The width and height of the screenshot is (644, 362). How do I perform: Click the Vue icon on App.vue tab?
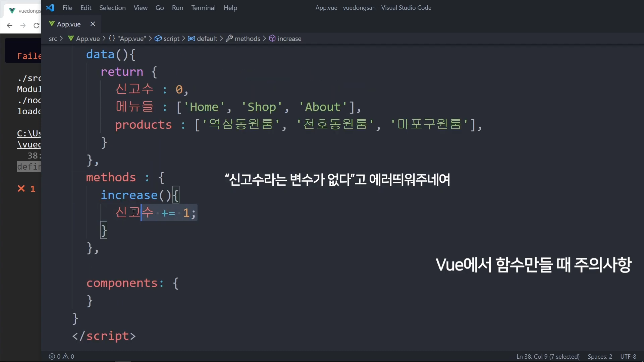click(x=52, y=24)
